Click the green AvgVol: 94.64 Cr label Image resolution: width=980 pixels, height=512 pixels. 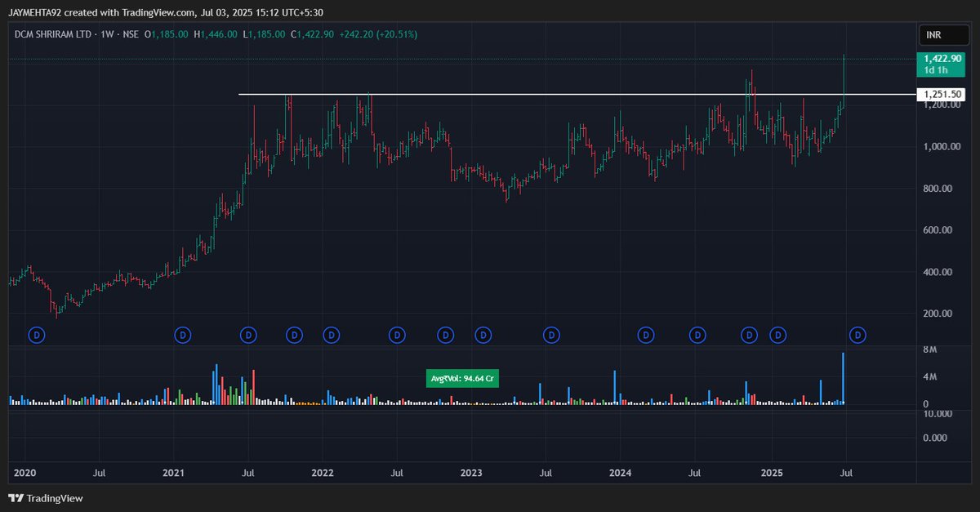tap(463, 378)
